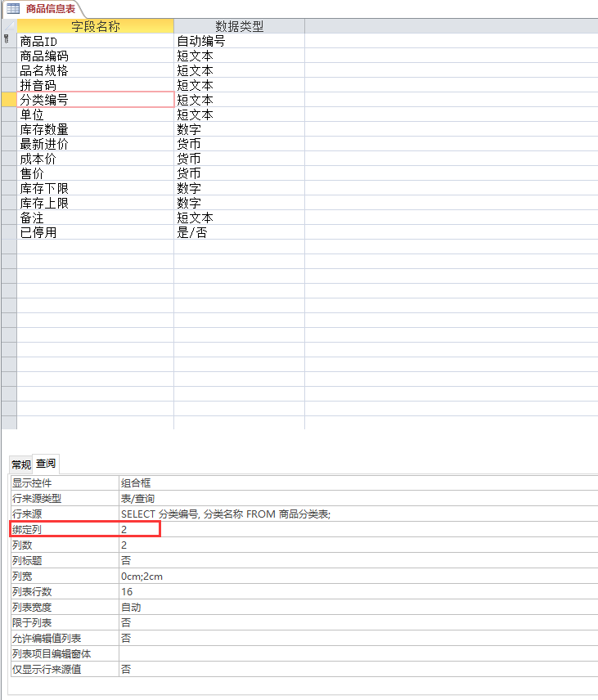Click the 行来源 property label

pyautogui.click(x=65, y=514)
